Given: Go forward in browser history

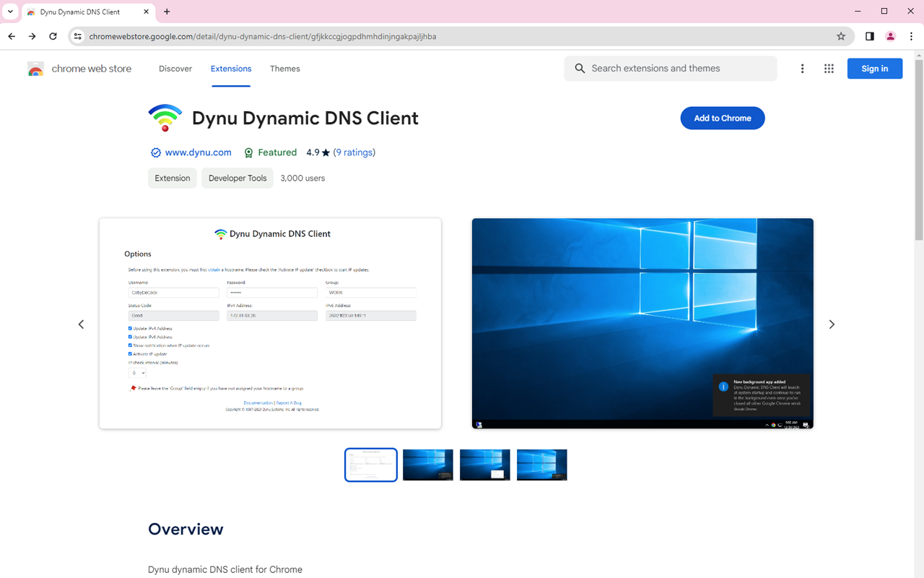Looking at the screenshot, I should point(32,36).
